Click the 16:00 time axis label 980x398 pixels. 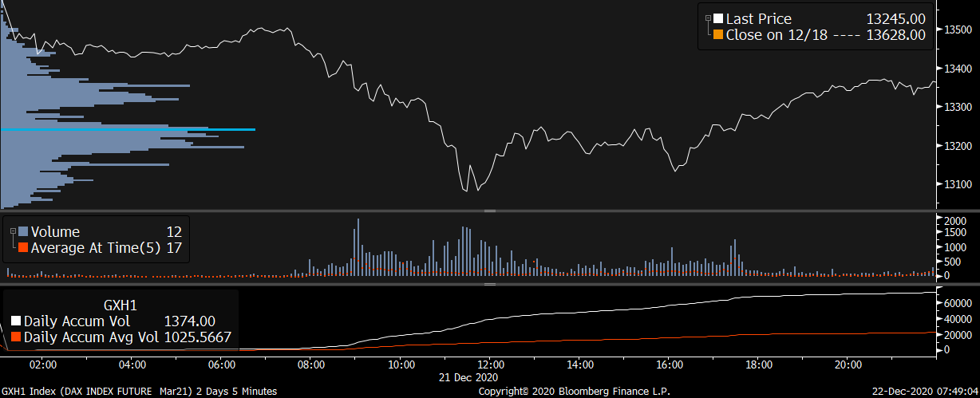click(669, 365)
